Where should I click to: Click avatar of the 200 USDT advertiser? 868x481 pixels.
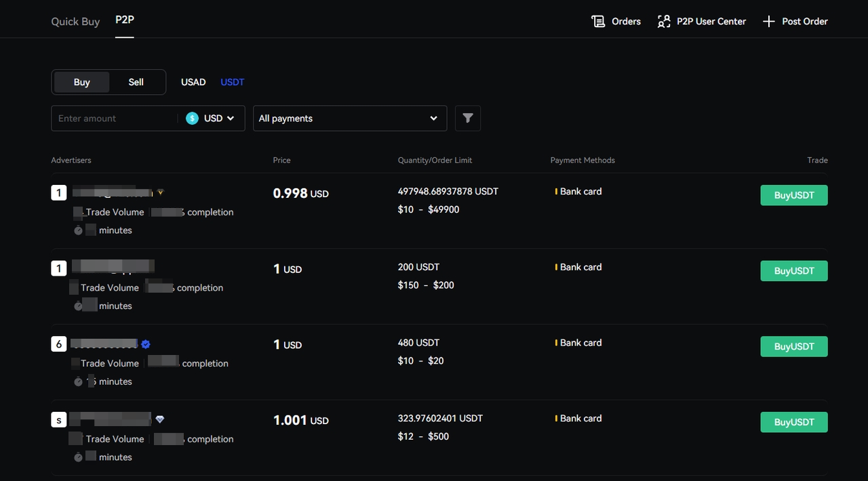(59, 269)
